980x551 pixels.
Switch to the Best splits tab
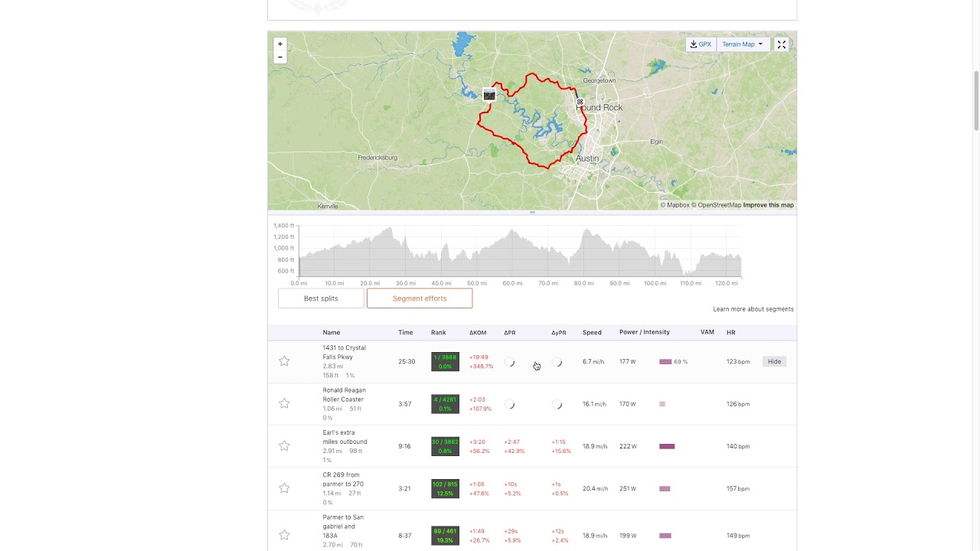click(x=321, y=298)
